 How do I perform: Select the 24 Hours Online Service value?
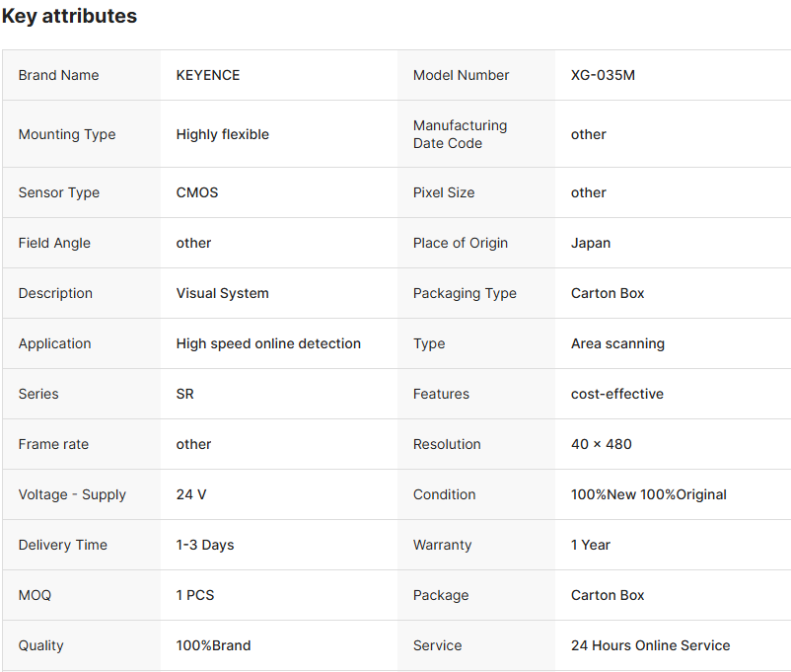[651, 645]
